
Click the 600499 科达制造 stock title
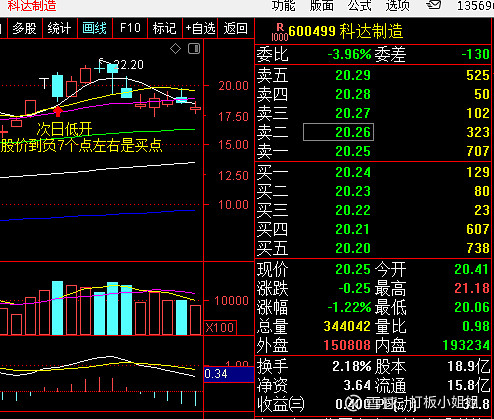(345, 31)
